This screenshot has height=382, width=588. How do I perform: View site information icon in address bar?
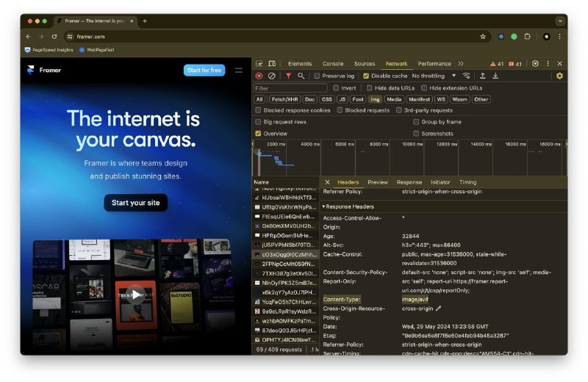(x=69, y=36)
